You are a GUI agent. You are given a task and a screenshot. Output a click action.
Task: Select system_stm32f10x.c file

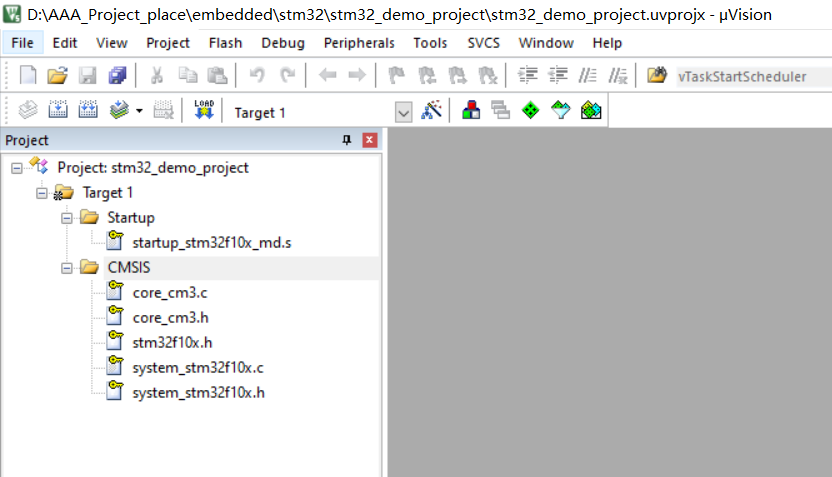(198, 367)
